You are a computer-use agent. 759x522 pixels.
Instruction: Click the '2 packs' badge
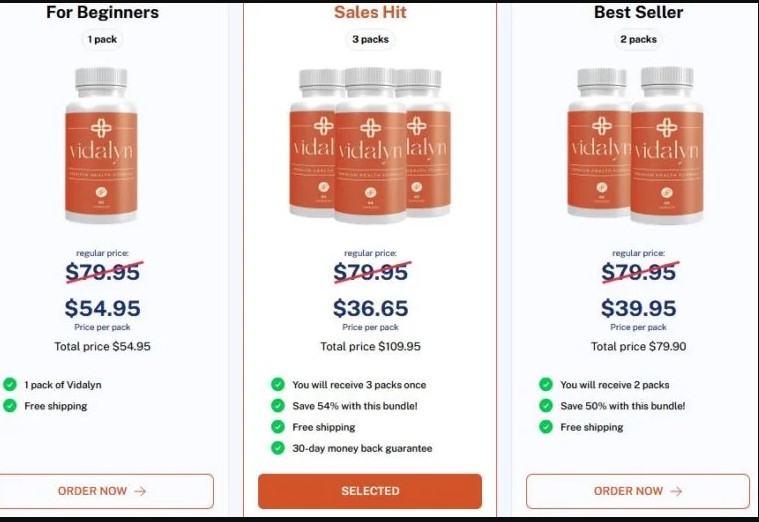pos(638,40)
